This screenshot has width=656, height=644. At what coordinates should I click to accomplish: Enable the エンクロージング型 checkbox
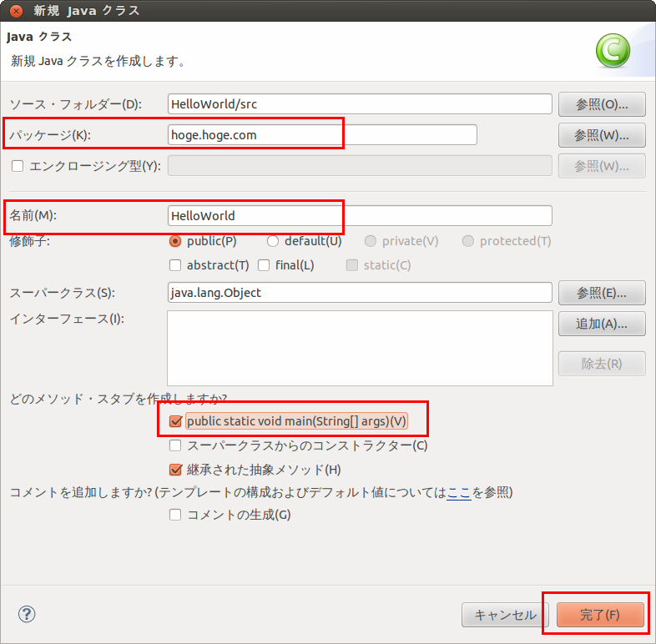pyautogui.click(x=18, y=166)
